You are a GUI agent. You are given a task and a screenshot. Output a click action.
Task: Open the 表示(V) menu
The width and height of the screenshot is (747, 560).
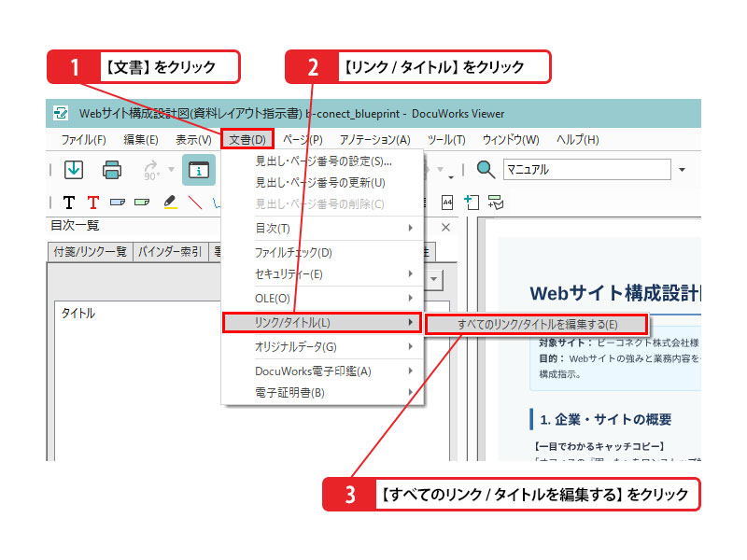tap(193, 139)
